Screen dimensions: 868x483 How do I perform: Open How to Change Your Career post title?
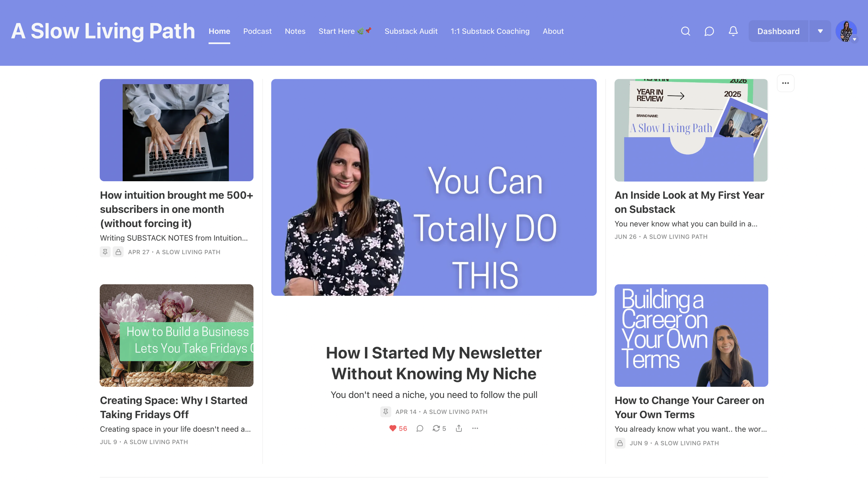[689, 407]
